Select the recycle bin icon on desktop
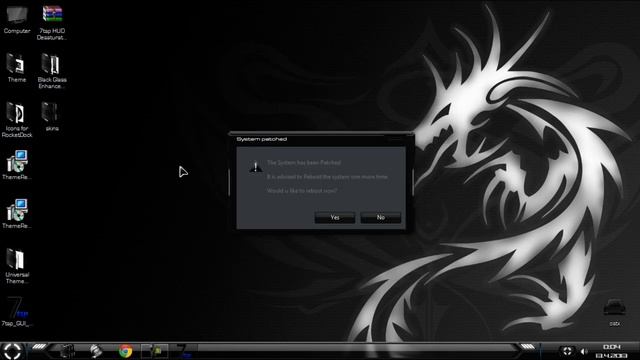Image resolution: width=640 pixels, height=360 pixels. click(614, 313)
